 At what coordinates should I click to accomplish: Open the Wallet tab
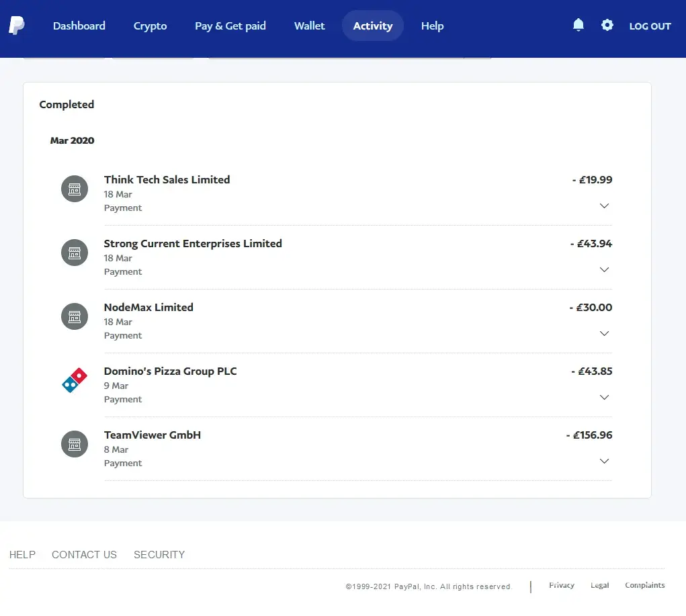click(x=309, y=26)
